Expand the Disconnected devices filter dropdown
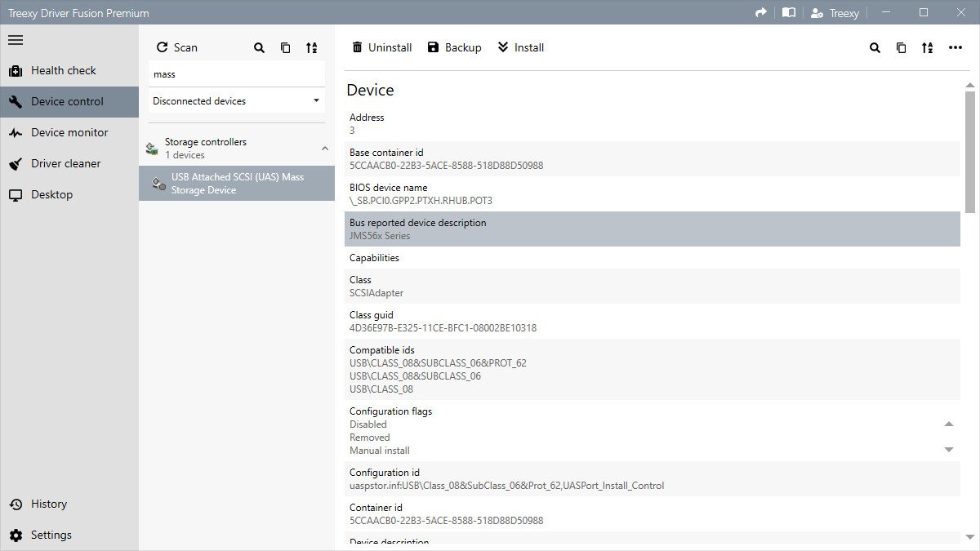The height and width of the screenshot is (551, 980). pyautogui.click(x=315, y=100)
